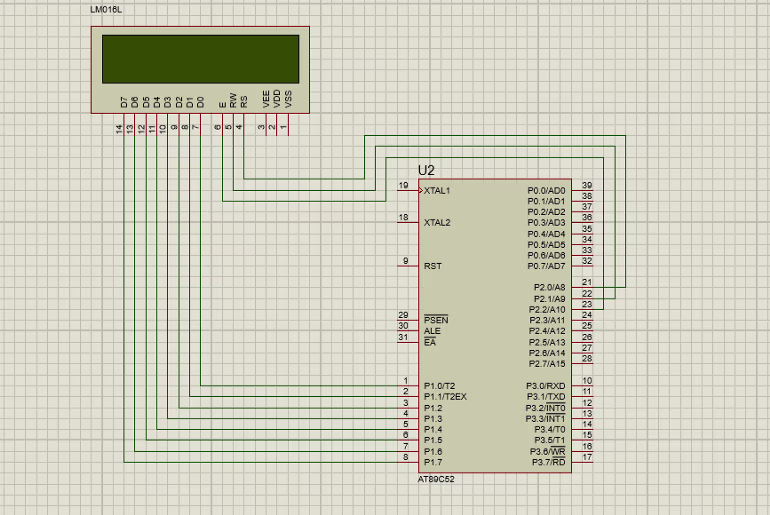Image resolution: width=770 pixels, height=515 pixels.
Task: Click the LCD D4 pin label
Action: [x=157, y=102]
